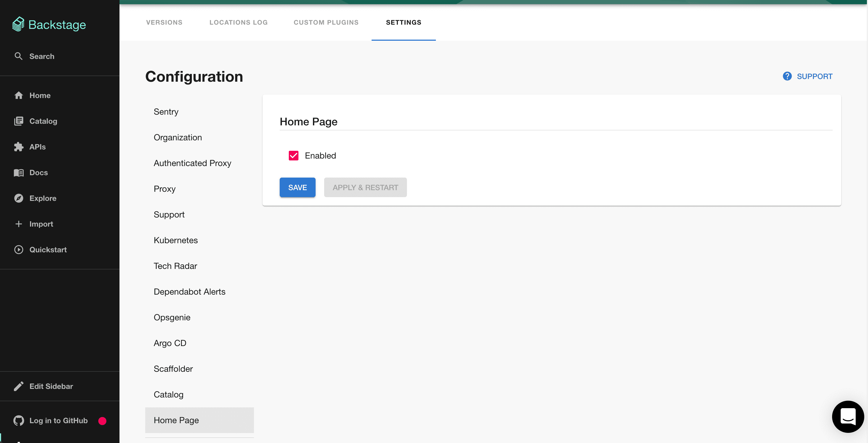Open Argo CD configuration
868x443 pixels.
click(x=200, y=343)
